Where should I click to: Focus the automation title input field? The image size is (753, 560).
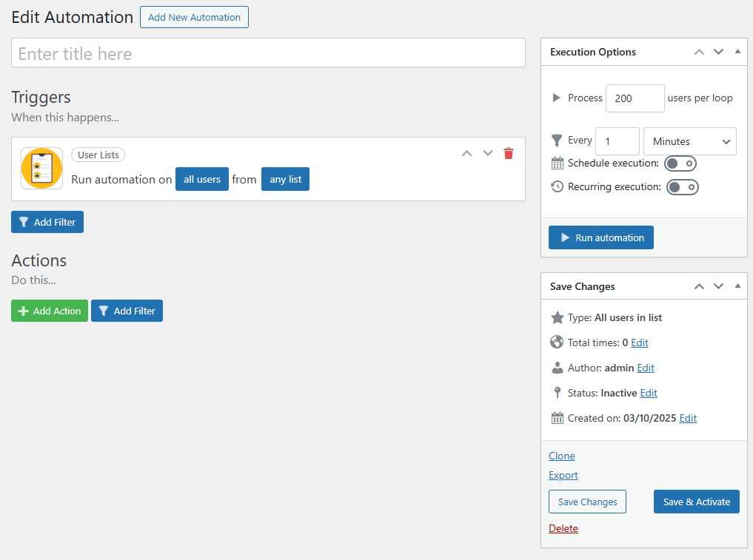pos(268,53)
